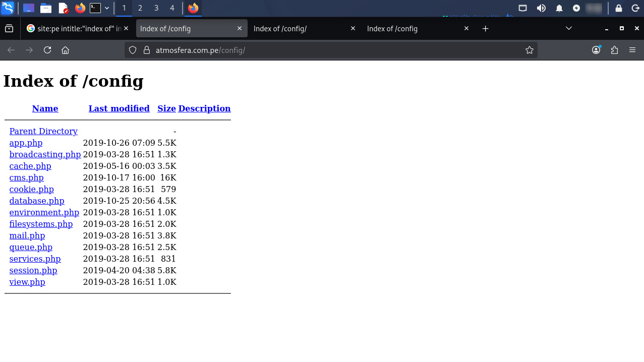Expand the list all tabs dropdown chevron
This screenshot has height=362, width=644.
(x=569, y=29)
